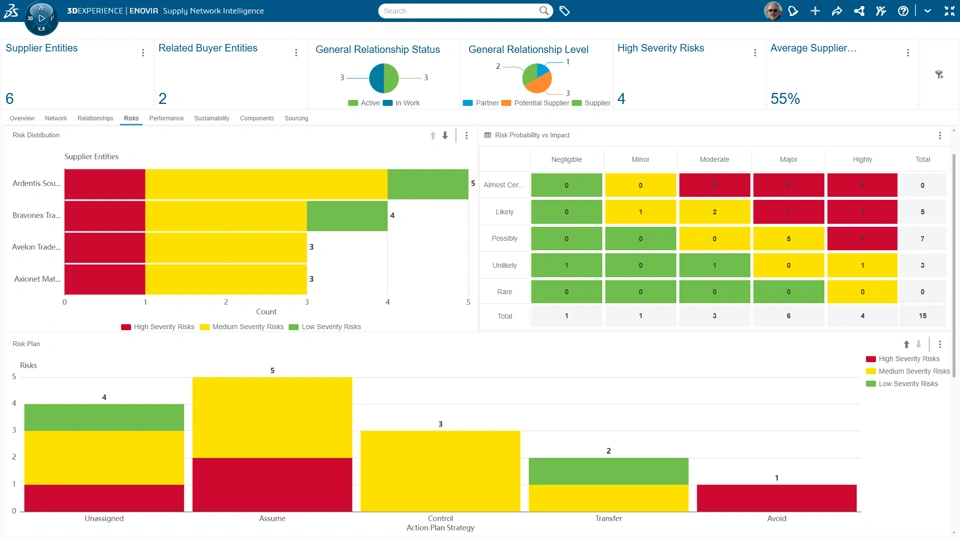Open the communities/network icon in header
This screenshot has width=960, height=539.
coord(859,10)
